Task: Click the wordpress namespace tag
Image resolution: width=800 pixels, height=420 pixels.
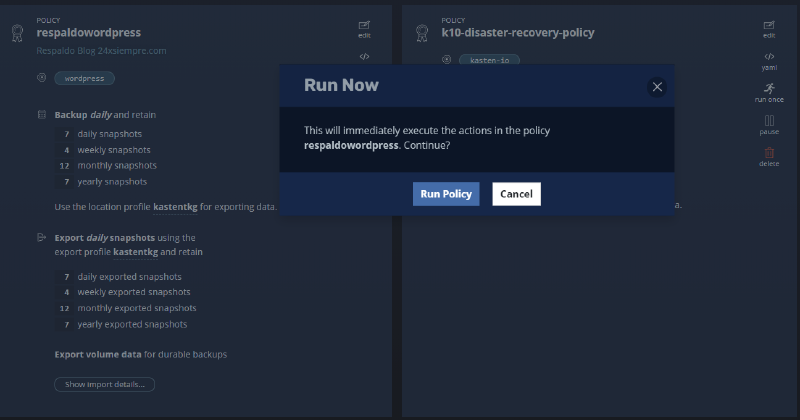Action: click(85, 78)
